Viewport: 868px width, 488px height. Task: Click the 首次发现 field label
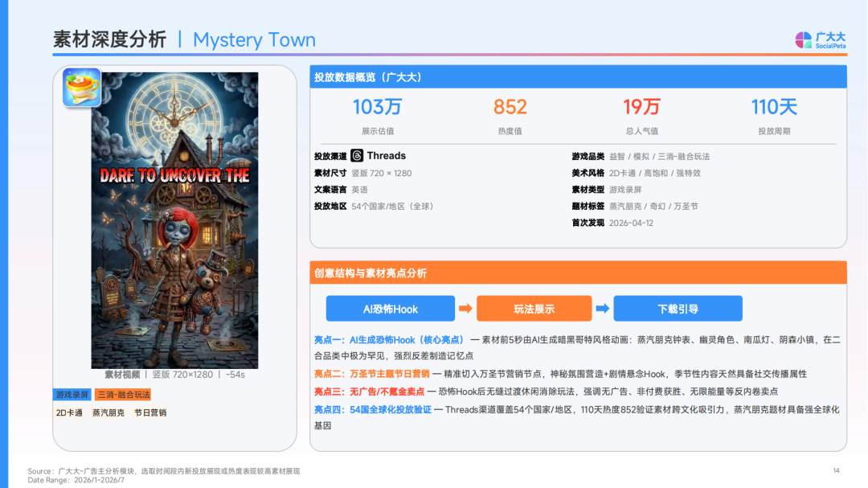coord(588,223)
